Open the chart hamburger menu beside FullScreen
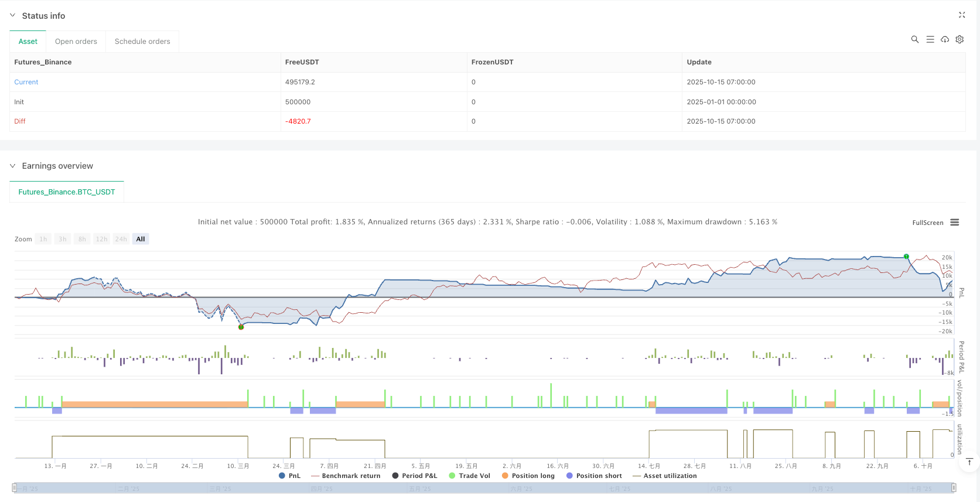This screenshot has width=980, height=502. click(954, 223)
